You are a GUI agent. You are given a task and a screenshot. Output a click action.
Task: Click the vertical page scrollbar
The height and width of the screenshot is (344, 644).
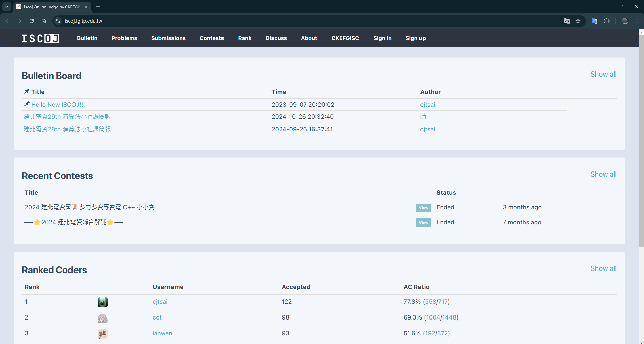coord(641,141)
